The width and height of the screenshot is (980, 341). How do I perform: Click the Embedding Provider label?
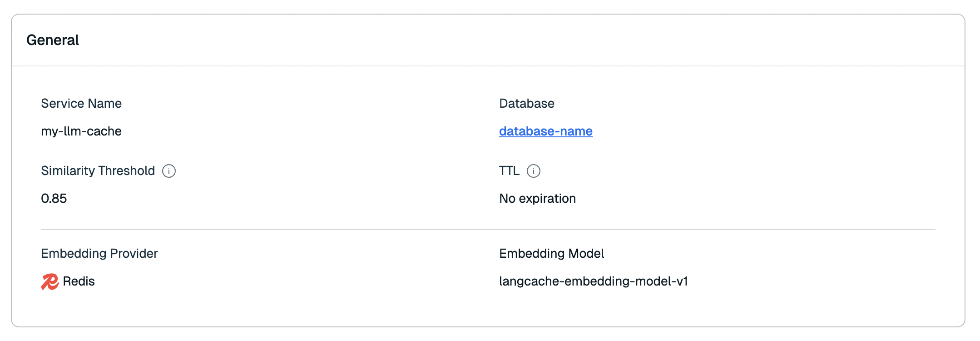tap(99, 254)
